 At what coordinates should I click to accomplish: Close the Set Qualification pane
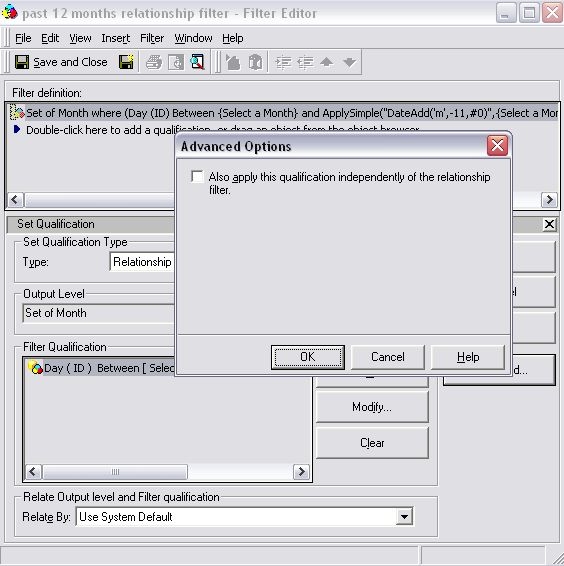[x=549, y=224]
